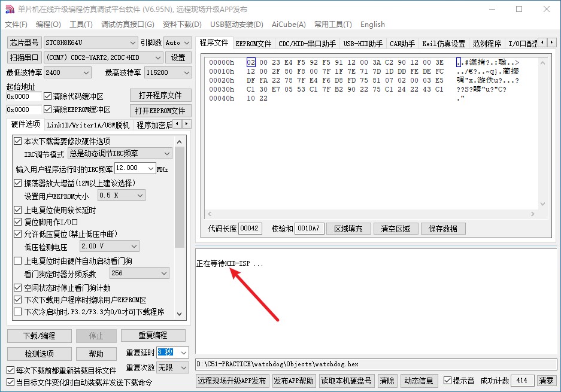Click hex view scroll up arrow

coord(543,63)
